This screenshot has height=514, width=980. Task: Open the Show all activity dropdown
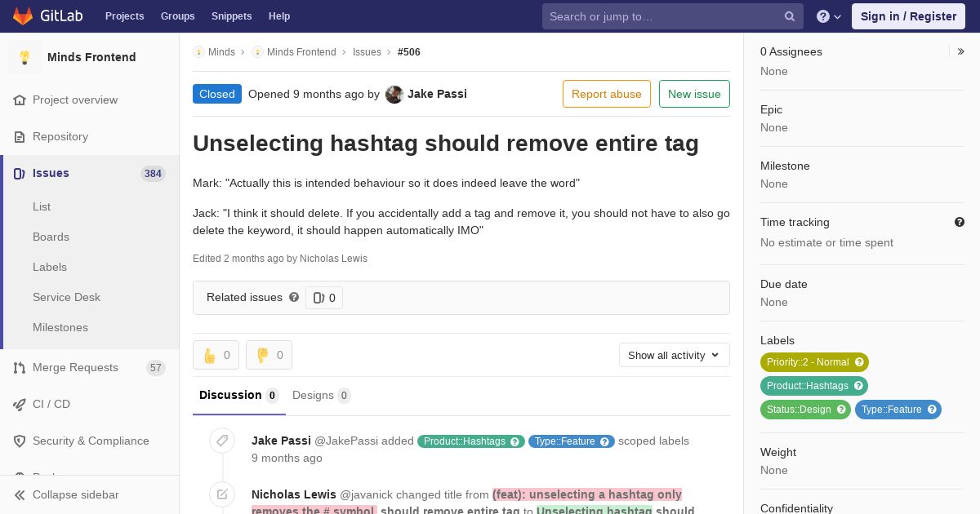click(x=674, y=355)
